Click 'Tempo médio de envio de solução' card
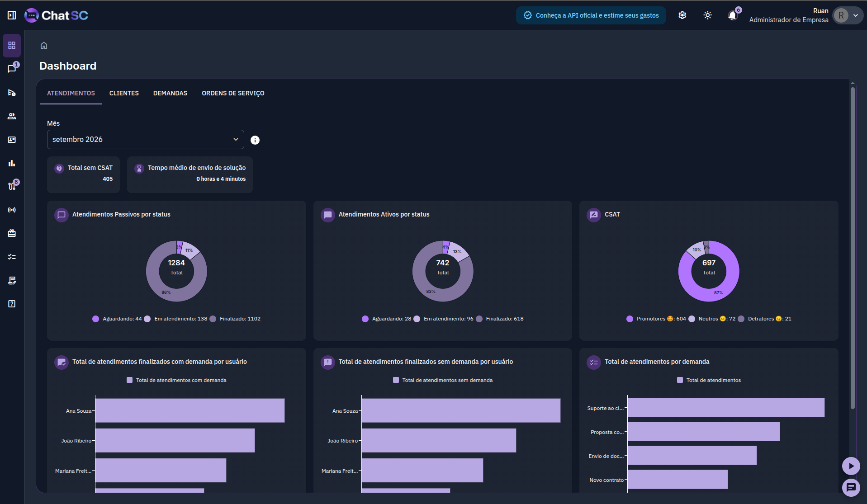This screenshot has height=504, width=867. coord(190,174)
